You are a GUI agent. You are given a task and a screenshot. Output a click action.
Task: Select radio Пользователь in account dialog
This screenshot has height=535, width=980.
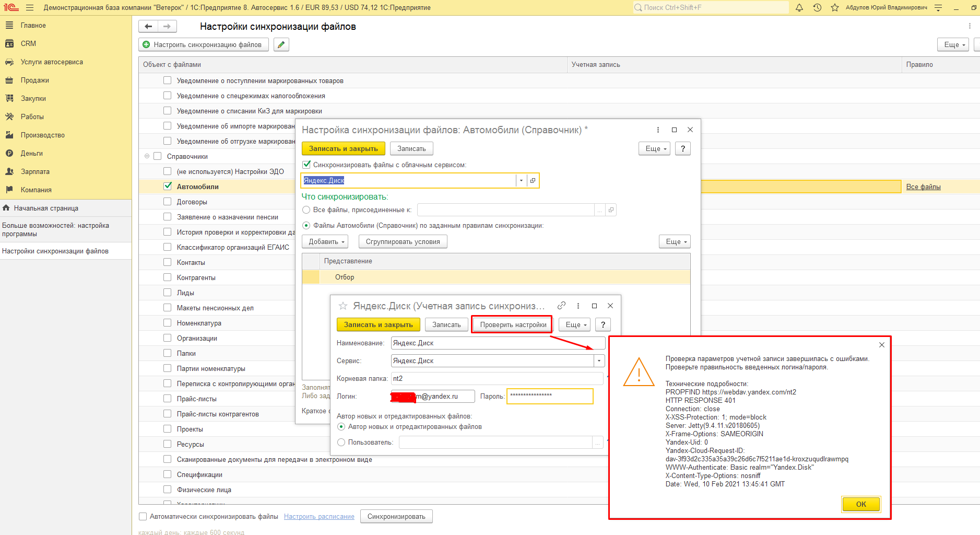pyautogui.click(x=341, y=442)
